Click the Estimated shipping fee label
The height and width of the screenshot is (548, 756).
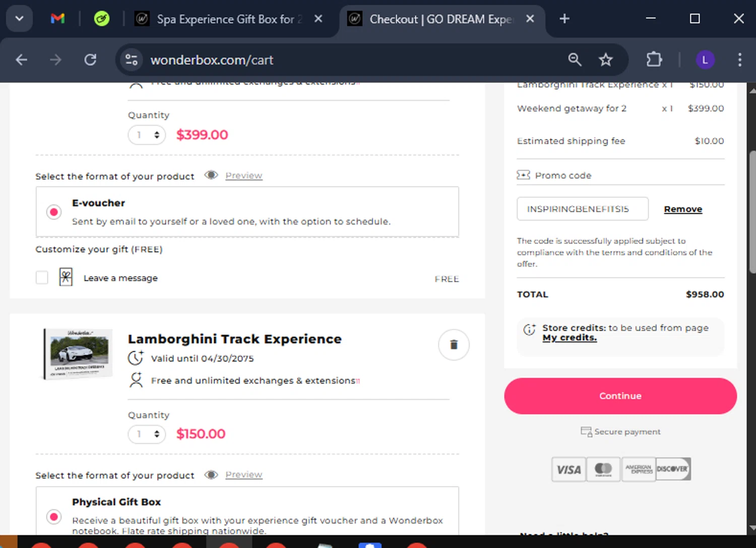(571, 141)
